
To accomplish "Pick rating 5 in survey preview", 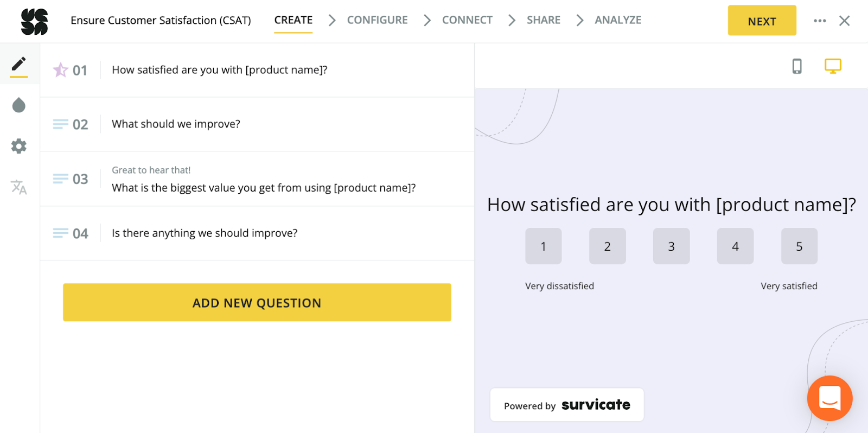I will coord(799,246).
